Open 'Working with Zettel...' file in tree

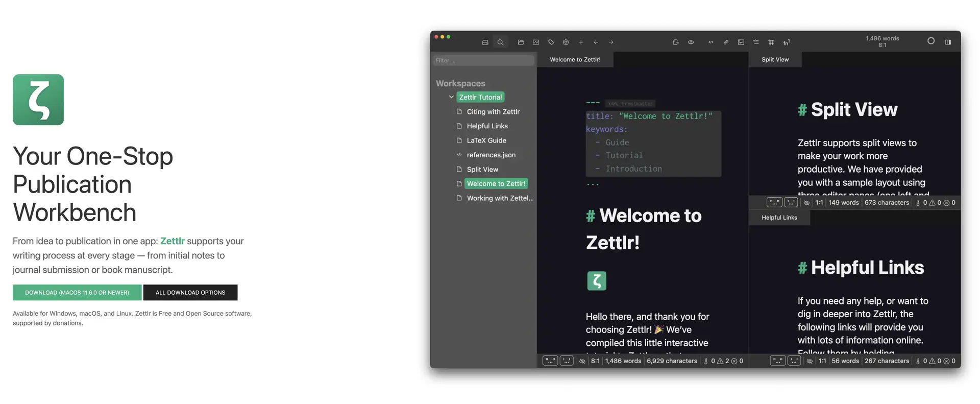500,198
